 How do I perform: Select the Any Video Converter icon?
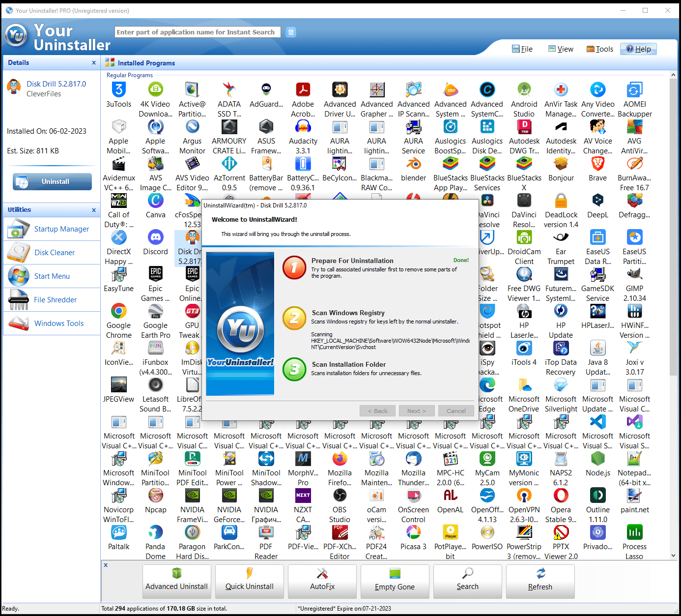pyautogui.click(x=598, y=90)
